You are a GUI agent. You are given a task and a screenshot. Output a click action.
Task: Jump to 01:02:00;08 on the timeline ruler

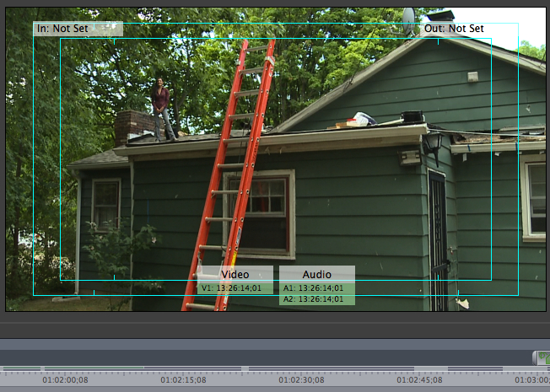click(x=65, y=380)
